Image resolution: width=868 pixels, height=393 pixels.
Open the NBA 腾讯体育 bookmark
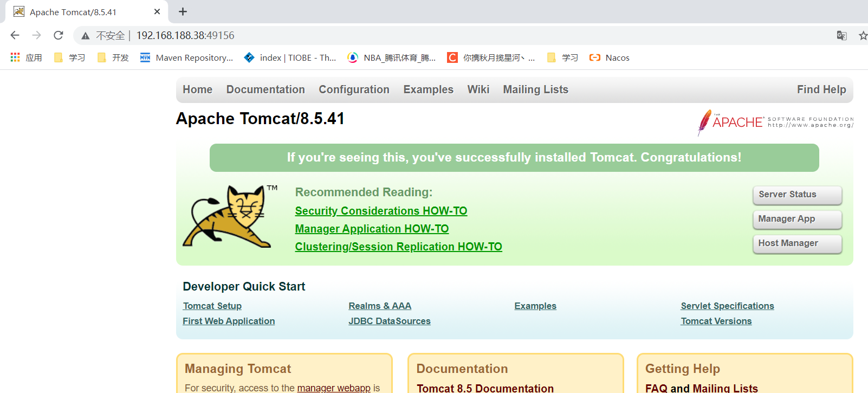pos(392,57)
